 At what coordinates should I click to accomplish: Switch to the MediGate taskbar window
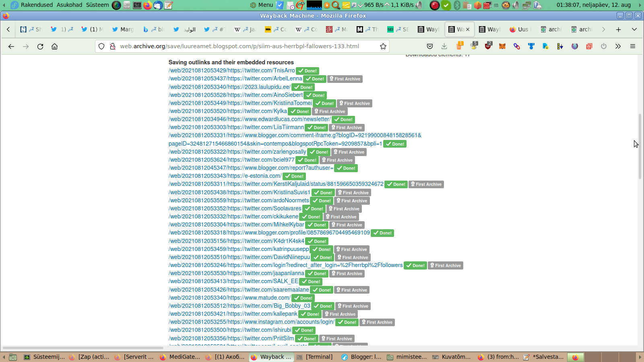[180, 357]
